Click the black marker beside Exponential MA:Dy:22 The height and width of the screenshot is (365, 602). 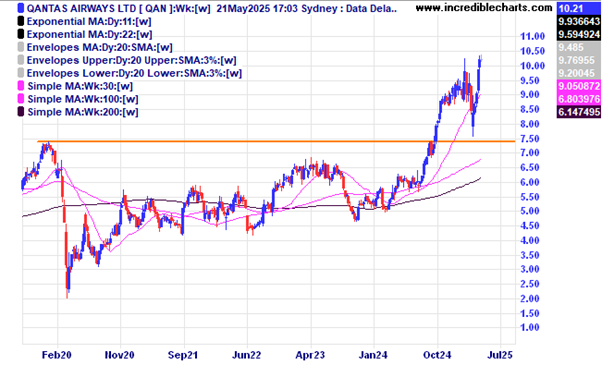coord(21,34)
